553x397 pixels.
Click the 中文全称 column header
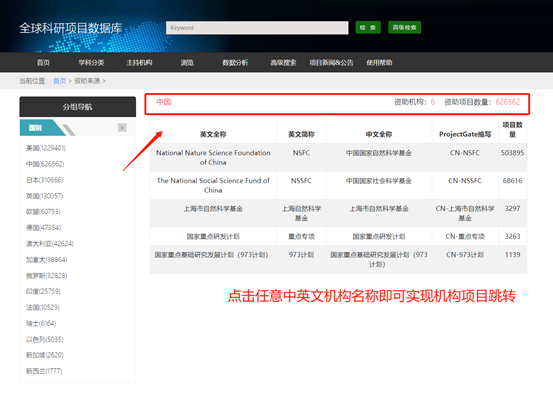(379, 134)
